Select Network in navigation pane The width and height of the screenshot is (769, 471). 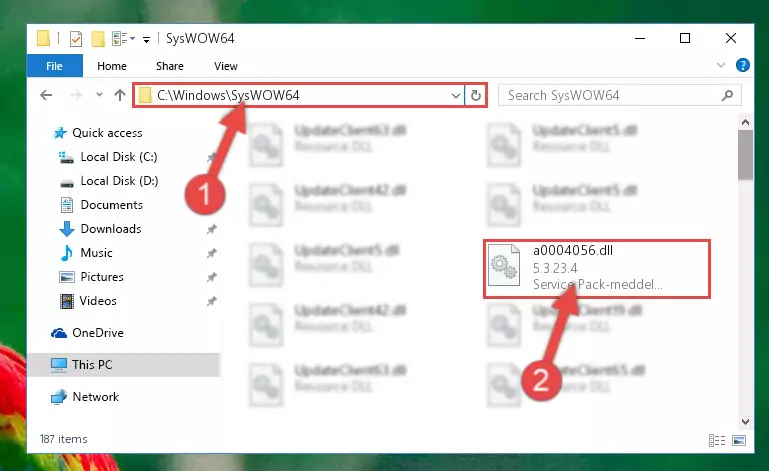(95, 397)
